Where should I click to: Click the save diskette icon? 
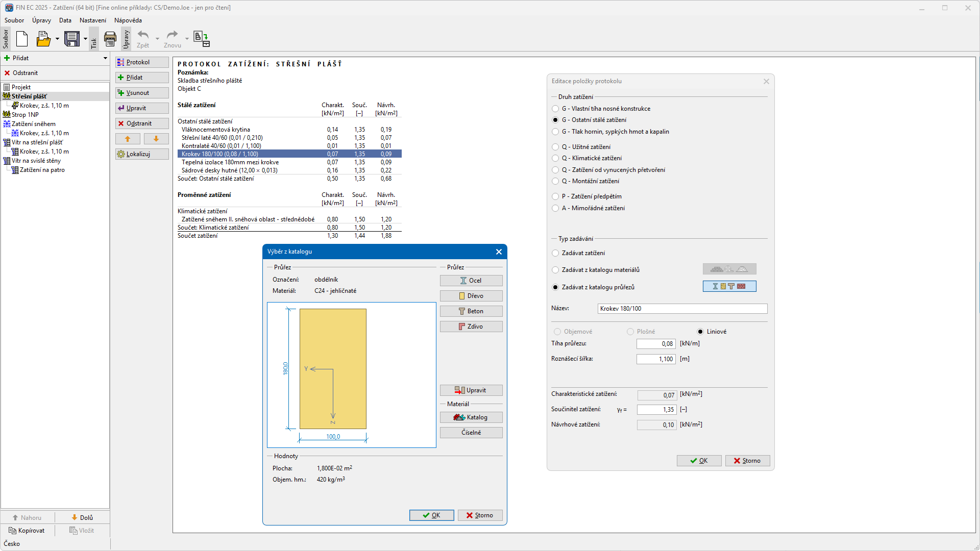pos(72,39)
